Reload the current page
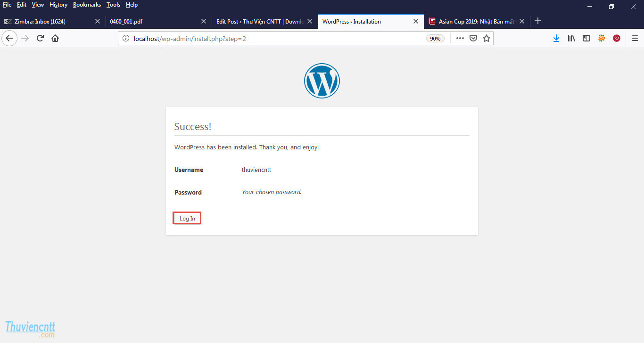Viewport: 644px width, 343px height. click(40, 38)
